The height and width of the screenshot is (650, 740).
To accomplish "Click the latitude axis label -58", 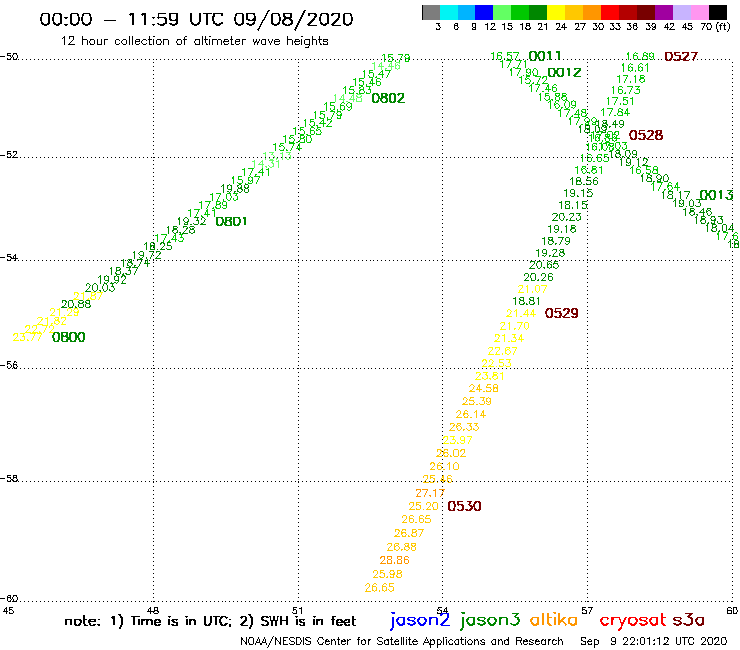I will pos(9,478).
